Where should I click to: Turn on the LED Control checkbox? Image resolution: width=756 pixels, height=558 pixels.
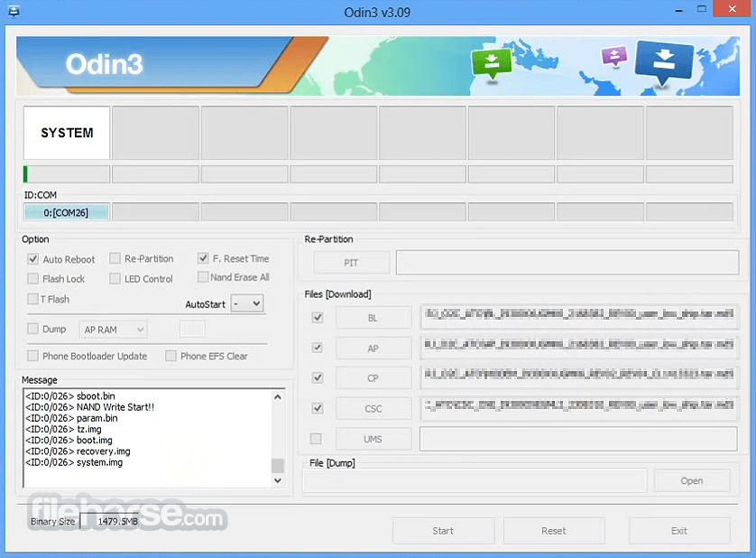click(x=115, y=278)
